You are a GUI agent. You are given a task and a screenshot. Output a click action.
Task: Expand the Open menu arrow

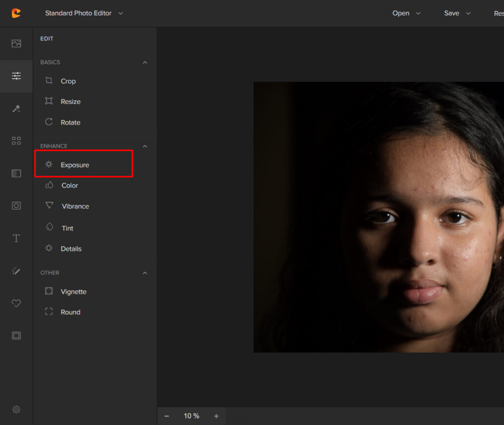tap(418, 13)
